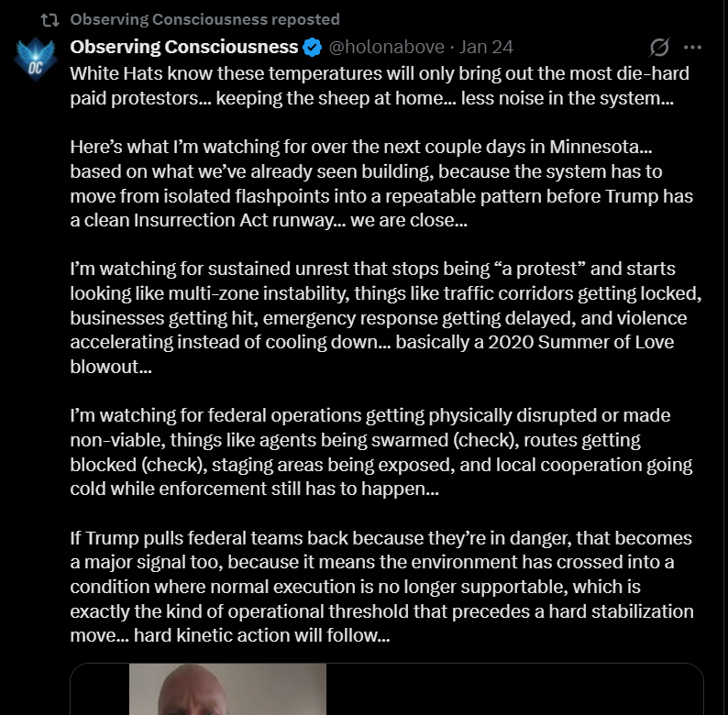Viewport: 728px width, 715px height.
Task: Click the Grok icon on the post
Action: point(658,48)
